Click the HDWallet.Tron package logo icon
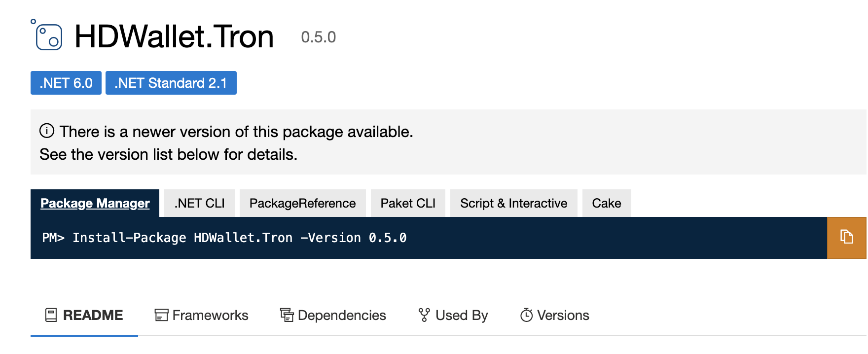This screenshot has height=354, width=868. (x=48, y=36)
